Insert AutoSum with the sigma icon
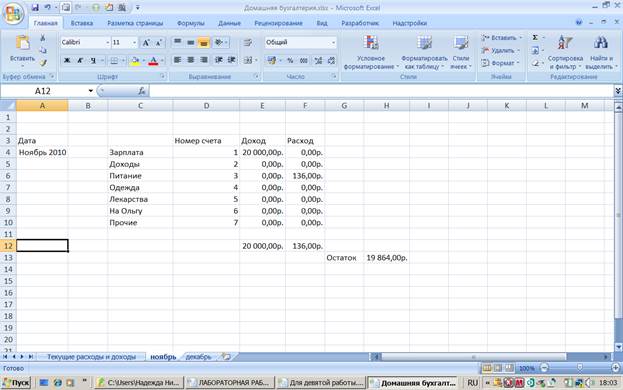The height and width of the screenshot is (390, 623). (535, 38)
